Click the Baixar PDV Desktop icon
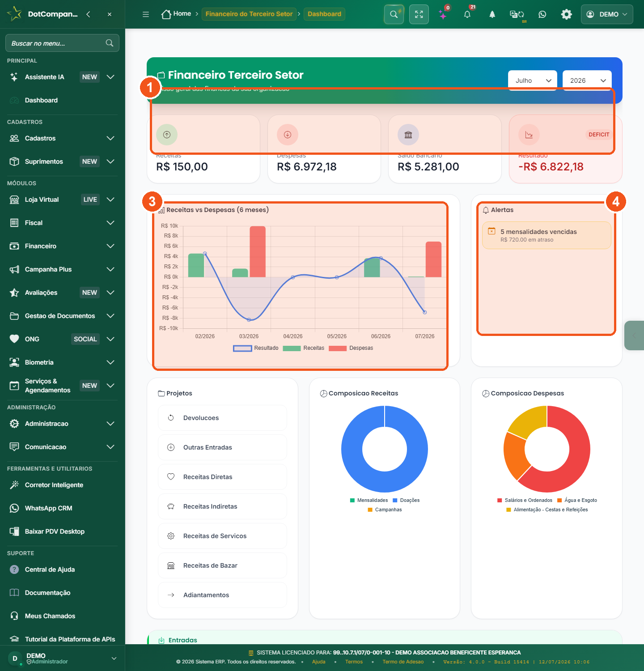This screenshot has width=644, height=671. pos(14,531)
